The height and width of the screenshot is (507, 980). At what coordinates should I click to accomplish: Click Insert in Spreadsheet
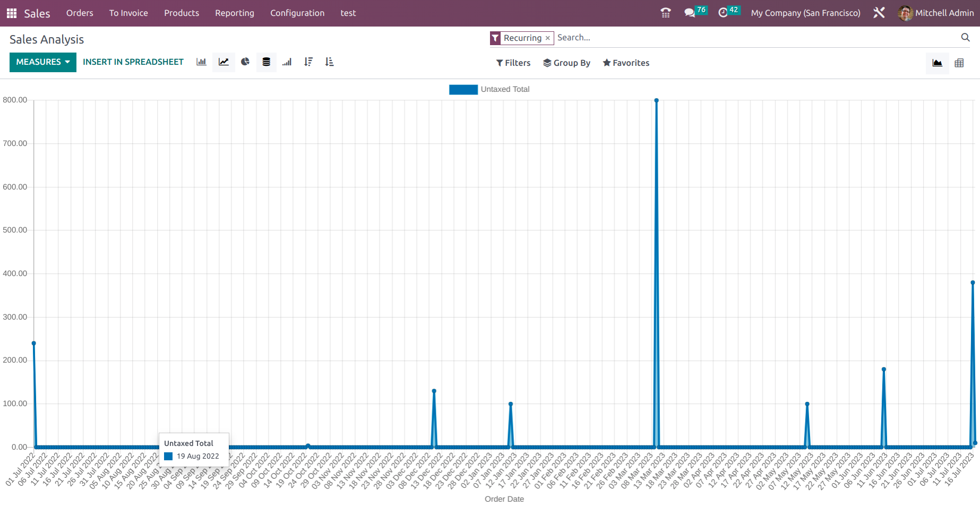pyautogui.click(x=133, y=62)
